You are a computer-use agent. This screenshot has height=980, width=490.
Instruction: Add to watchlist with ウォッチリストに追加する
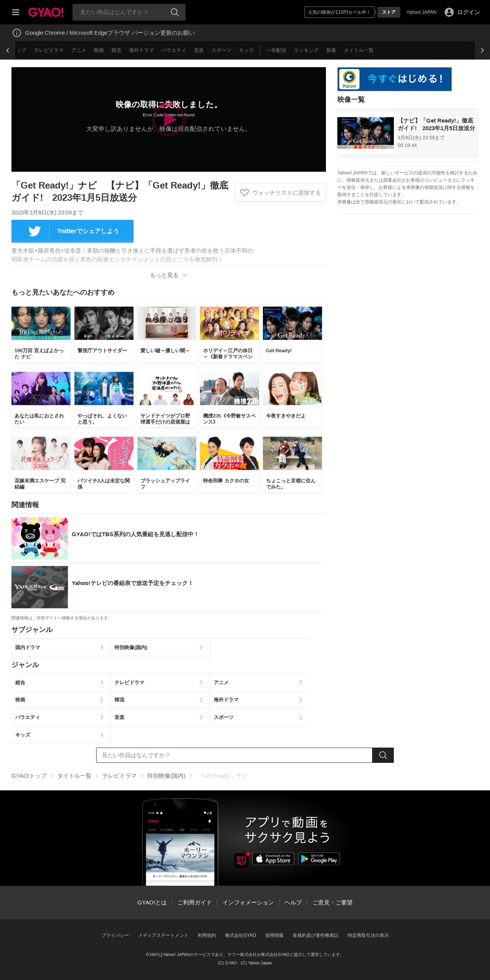click(280, 193)
